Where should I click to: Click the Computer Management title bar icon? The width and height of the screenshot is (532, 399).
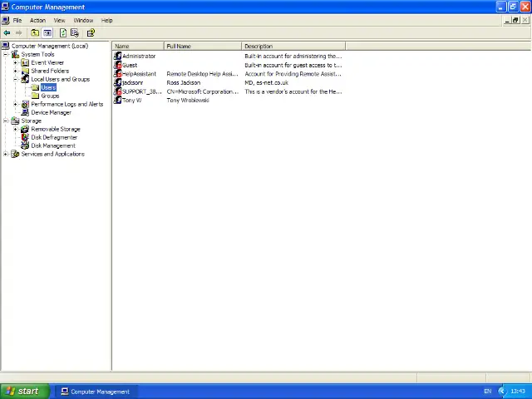[x=5, y=7]
